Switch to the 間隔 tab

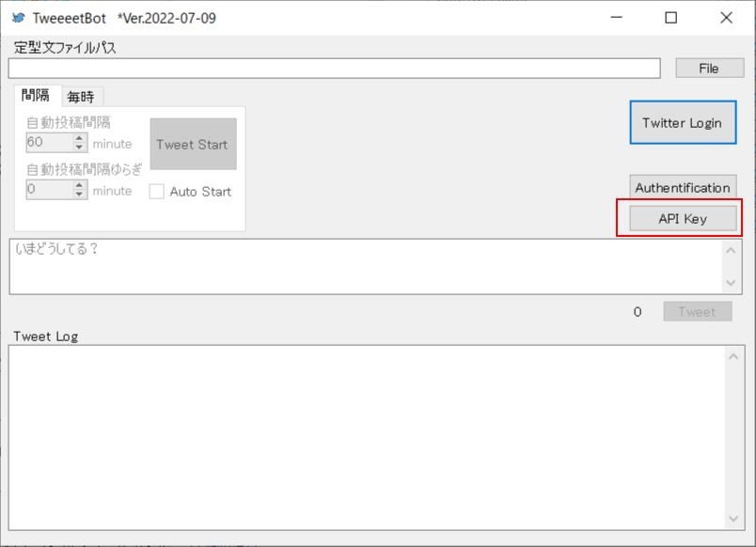[x=36, y=96]
